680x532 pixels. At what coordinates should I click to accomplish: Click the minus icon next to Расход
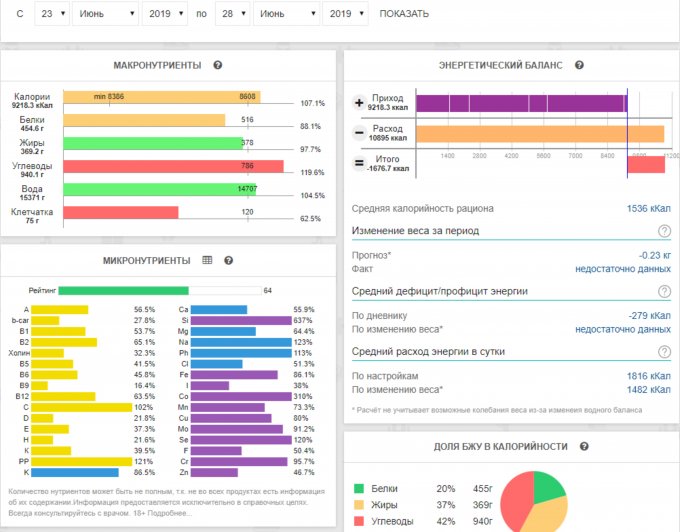359,133
